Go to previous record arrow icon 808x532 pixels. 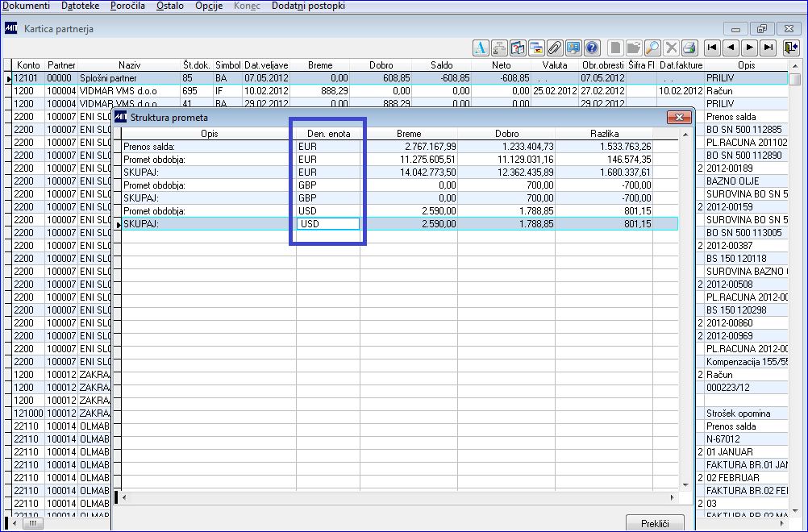731,48
